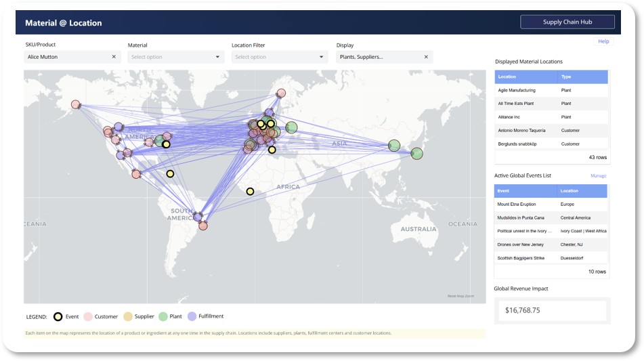644x361 pixels.
Task: Click the Fulfillment legend swatch
Action: coord(192,316)
